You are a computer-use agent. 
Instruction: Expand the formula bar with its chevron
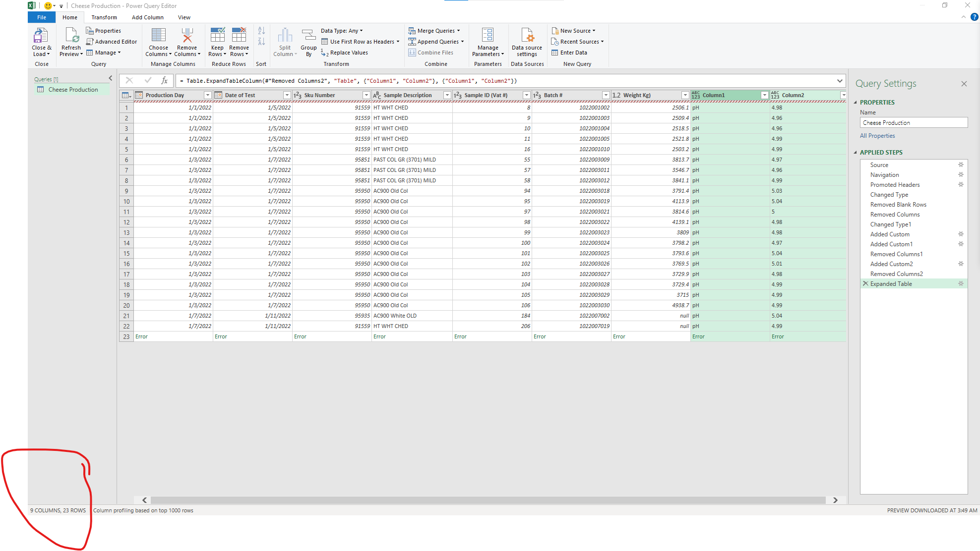839,80
